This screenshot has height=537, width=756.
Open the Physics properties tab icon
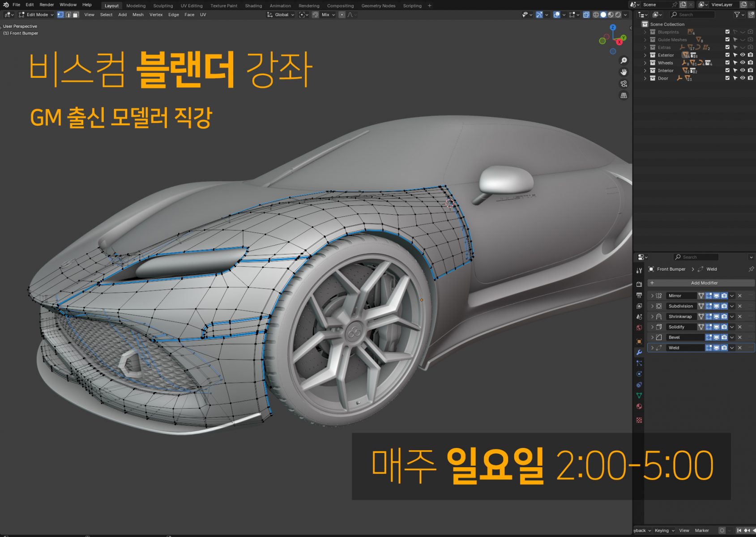point(639,374)
